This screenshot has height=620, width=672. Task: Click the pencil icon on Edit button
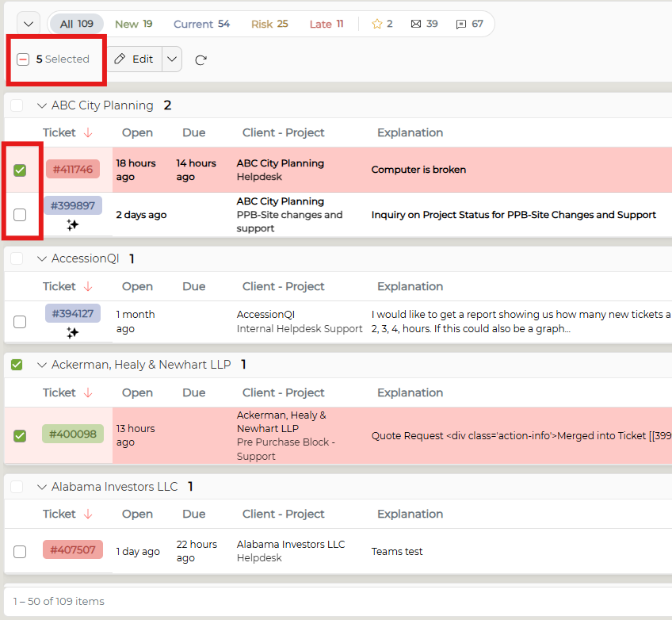pyautogui.click(x=120, y=59)
